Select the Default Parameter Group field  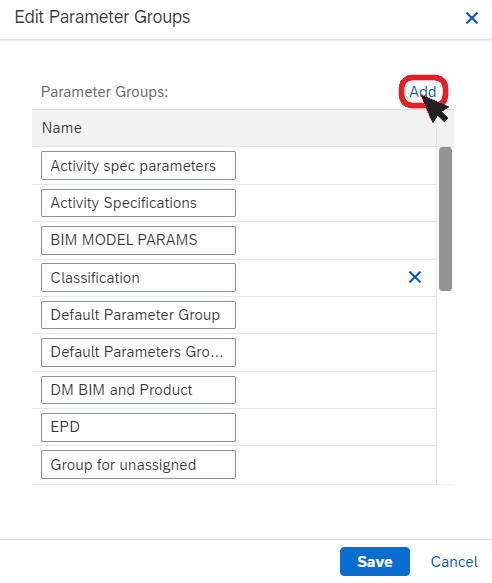click(138, 315)
